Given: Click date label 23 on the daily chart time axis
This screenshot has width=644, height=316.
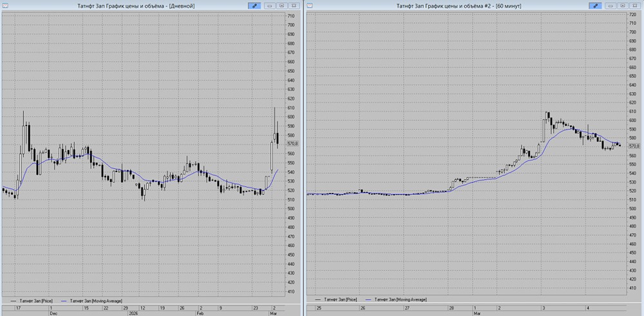Looking at the screenshot, I should (256, 308).
